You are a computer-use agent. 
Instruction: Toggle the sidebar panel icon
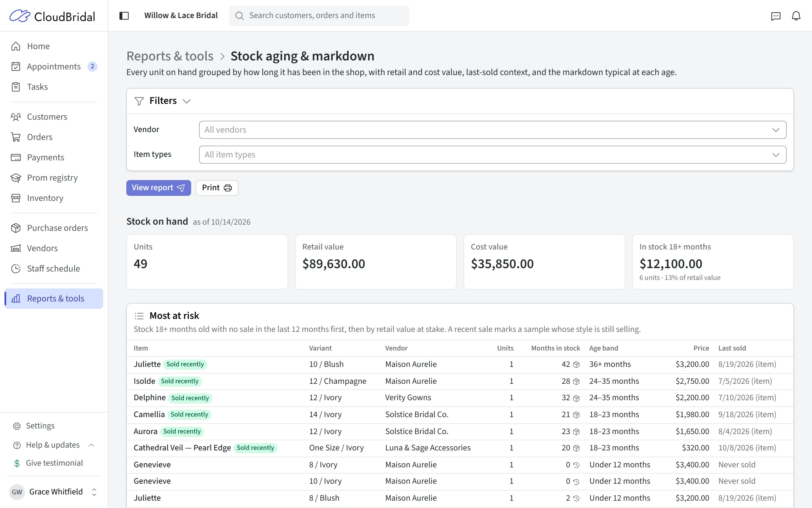pos(124,16)
